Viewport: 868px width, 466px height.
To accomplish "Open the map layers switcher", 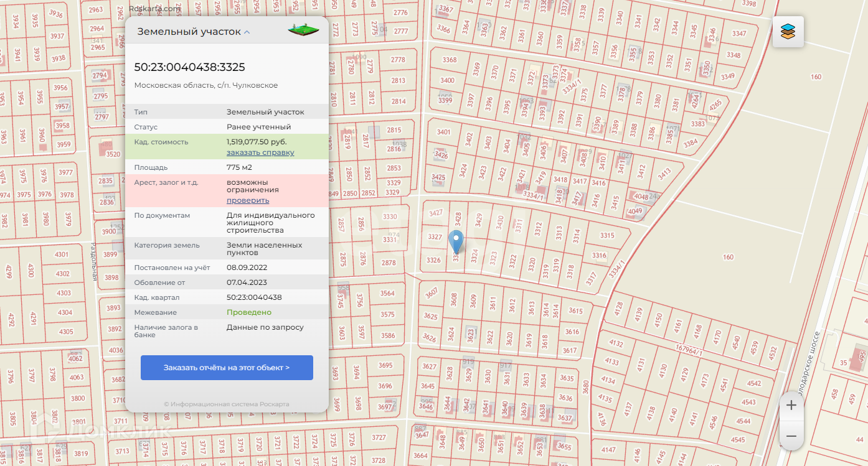I will pos(788,32).
